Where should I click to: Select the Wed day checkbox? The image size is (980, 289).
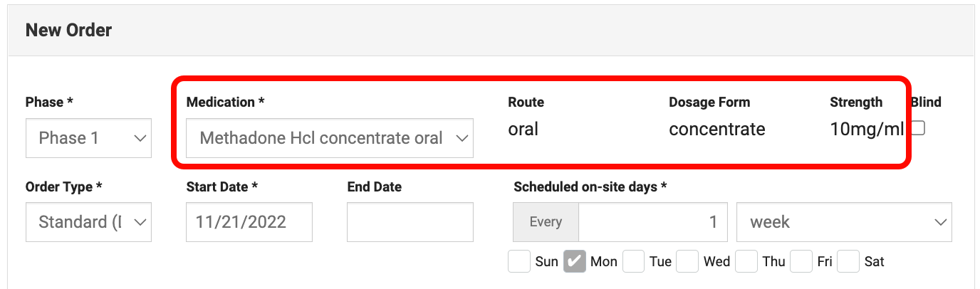[x=687, y=261]
